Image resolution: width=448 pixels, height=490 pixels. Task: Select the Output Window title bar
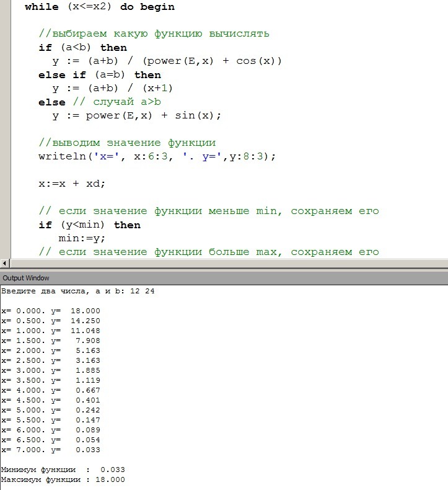(x=224, y=278)
